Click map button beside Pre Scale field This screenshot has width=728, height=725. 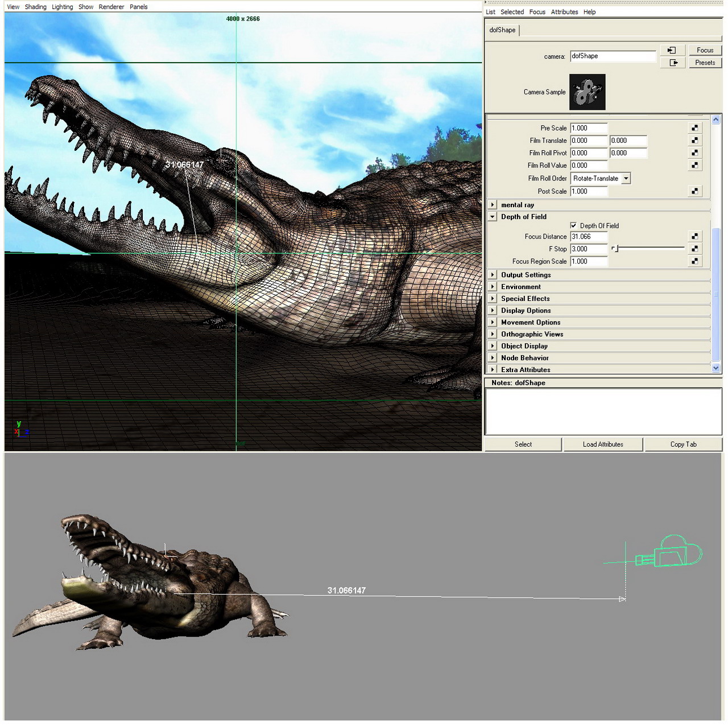[x=694, y=128]
